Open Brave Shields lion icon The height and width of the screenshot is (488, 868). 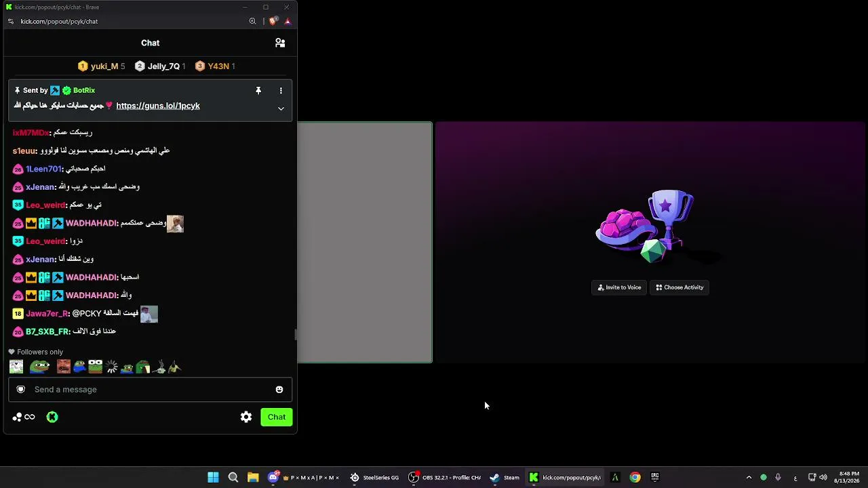(x=273, y=21)
